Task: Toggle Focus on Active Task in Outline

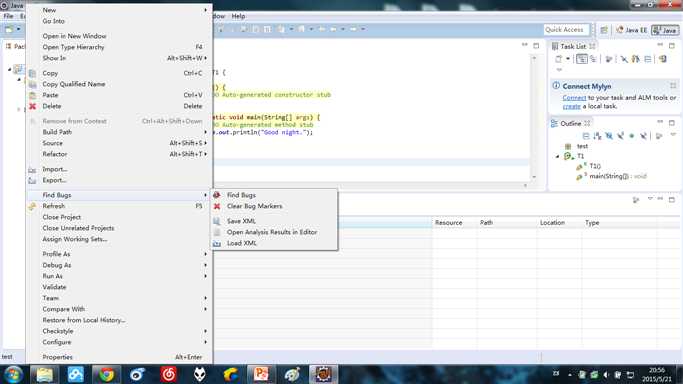Action: tap(659, 136)
